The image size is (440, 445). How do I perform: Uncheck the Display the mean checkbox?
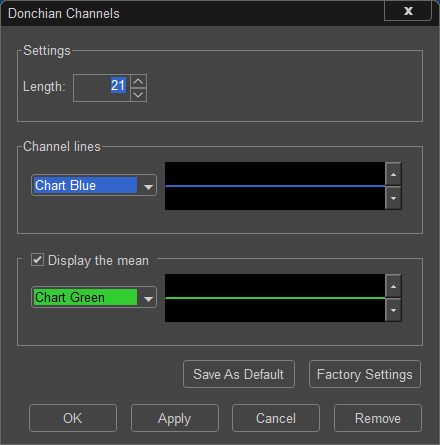pos(37,260)
